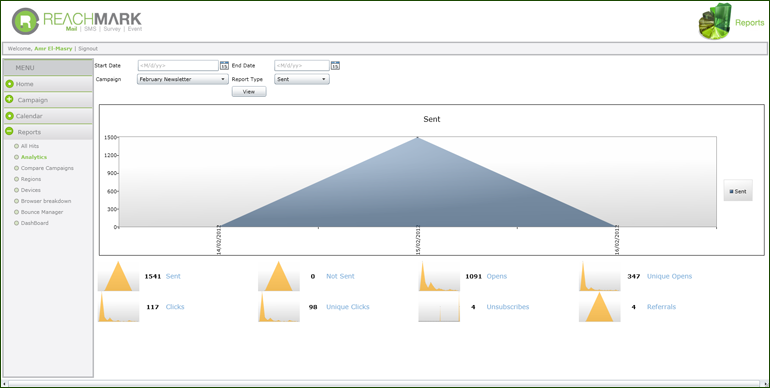This screenshot has height=388, width=770.
Task: Select Regions in the Reports submenu
Action: [x=31, y=179]
